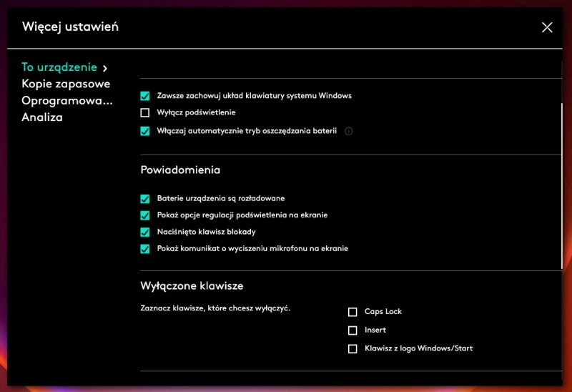The height and width of the screenshot is (392, 572).
Task: Uncheck Naciśnięto klawisz blokady notification
Action: [145, 232]
